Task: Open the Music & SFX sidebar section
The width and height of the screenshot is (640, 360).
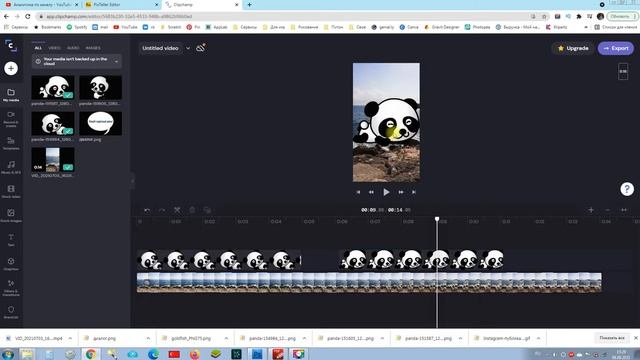Action: [11, 167]
